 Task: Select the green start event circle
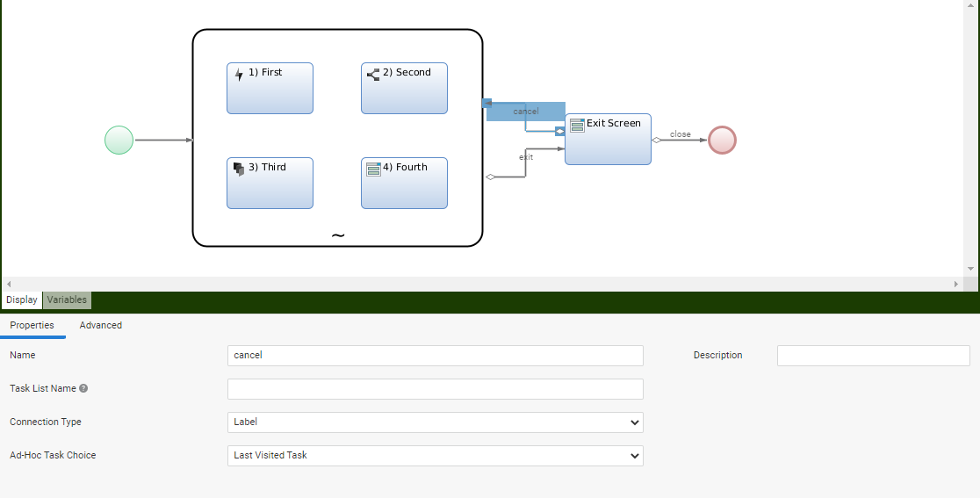(x=119, y=140)
